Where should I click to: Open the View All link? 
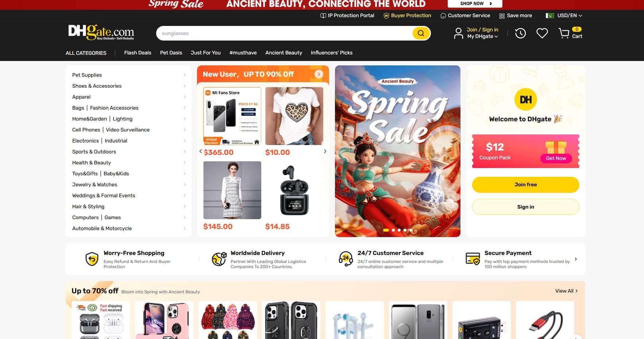pos(566,291)
